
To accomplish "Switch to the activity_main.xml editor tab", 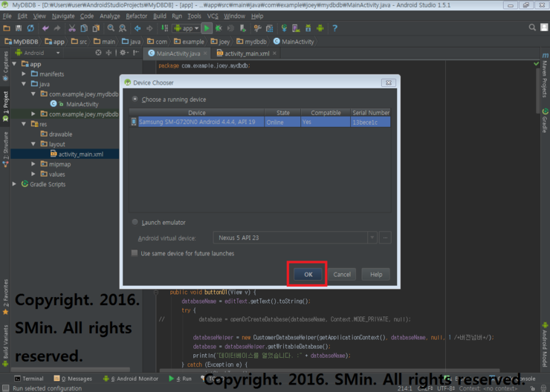I will [247, 53].
